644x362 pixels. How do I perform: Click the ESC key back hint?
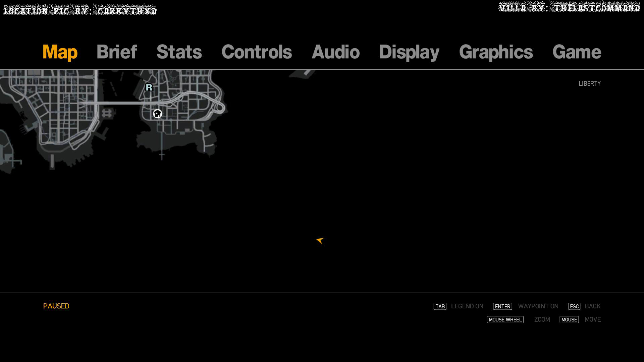coord(574,306)
